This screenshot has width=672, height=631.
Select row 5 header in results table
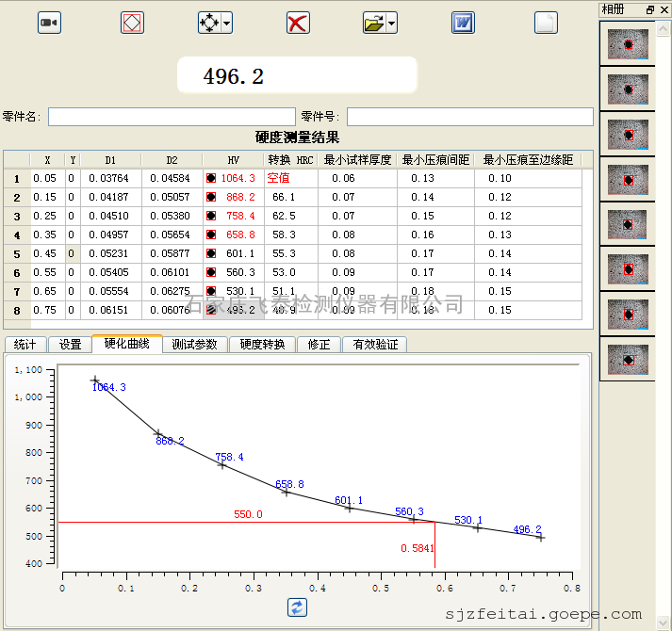click(16, 253)
